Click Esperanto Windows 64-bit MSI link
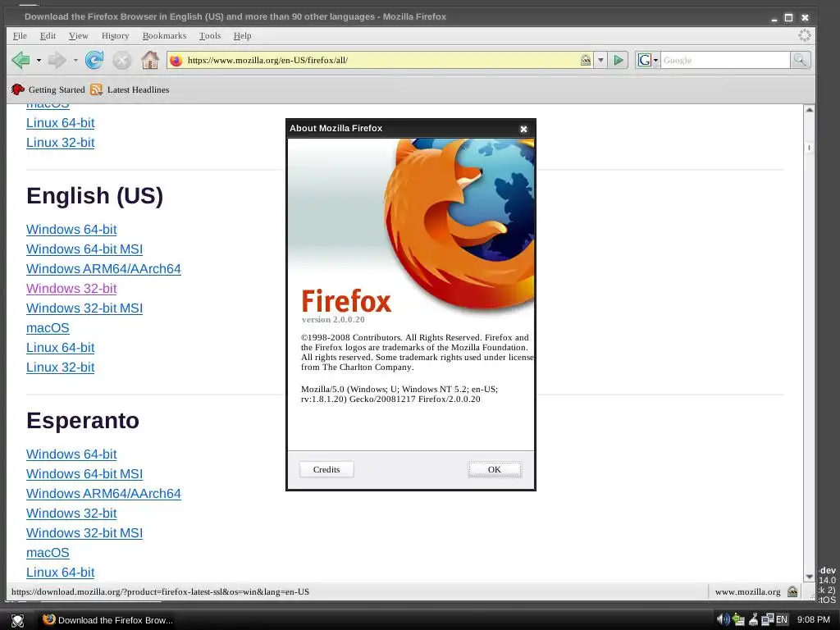 [x=84, y=474]
